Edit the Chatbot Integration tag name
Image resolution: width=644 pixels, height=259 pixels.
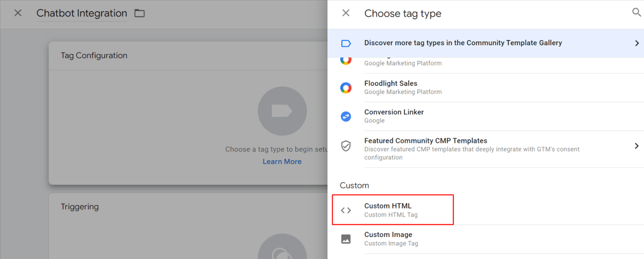pos(82,13)
